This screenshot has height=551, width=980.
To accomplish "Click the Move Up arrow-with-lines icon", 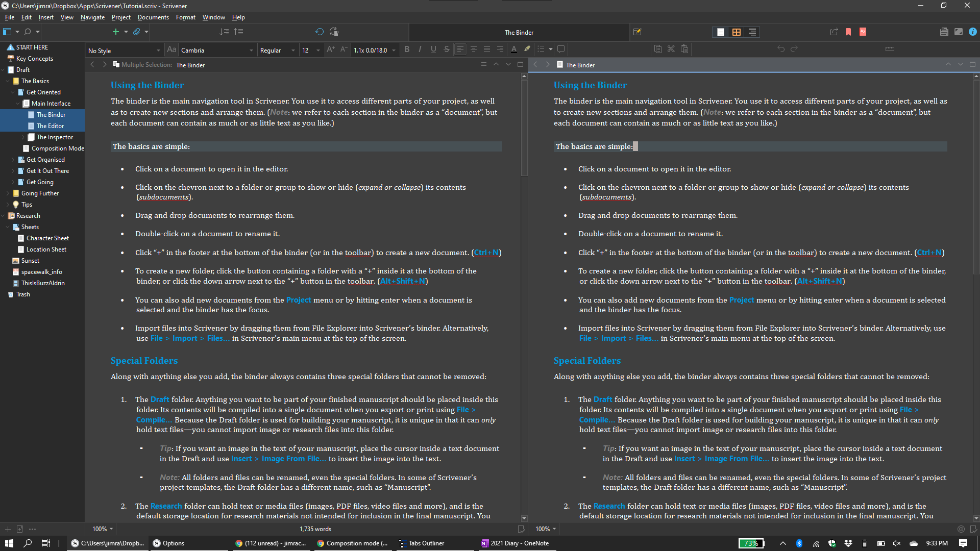I will click(238, 32).
